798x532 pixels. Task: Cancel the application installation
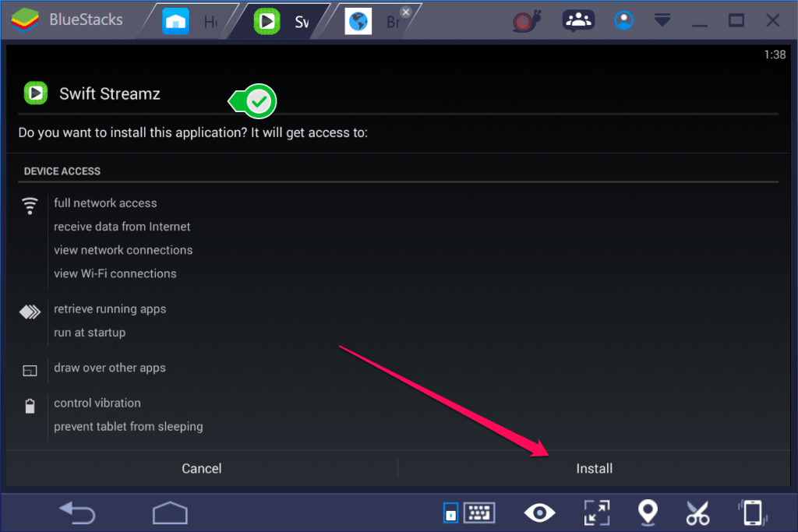(x=202, y=468)
